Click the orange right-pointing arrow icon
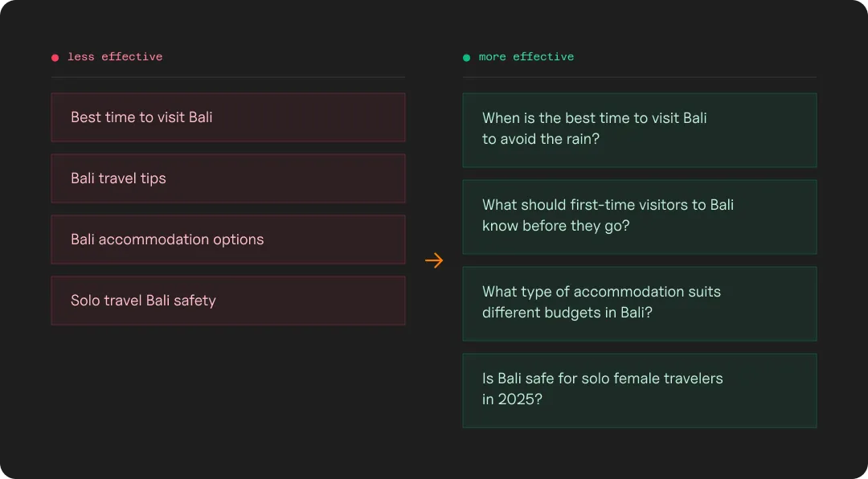This screenshot has height=479, width=868. point(434,260)
